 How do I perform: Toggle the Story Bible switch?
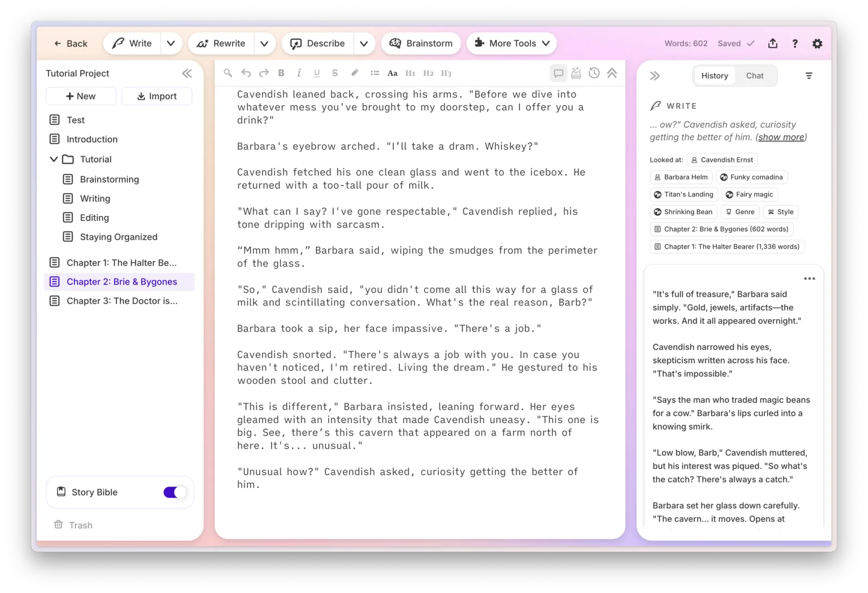[x=175, y=492]
